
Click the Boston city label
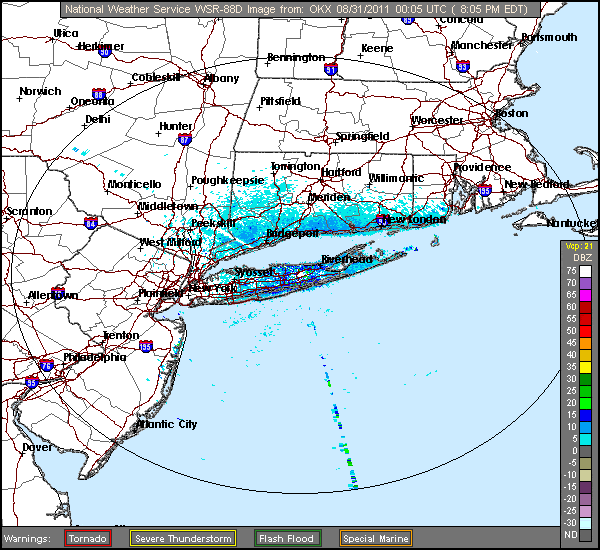click(x=511, y=113)
